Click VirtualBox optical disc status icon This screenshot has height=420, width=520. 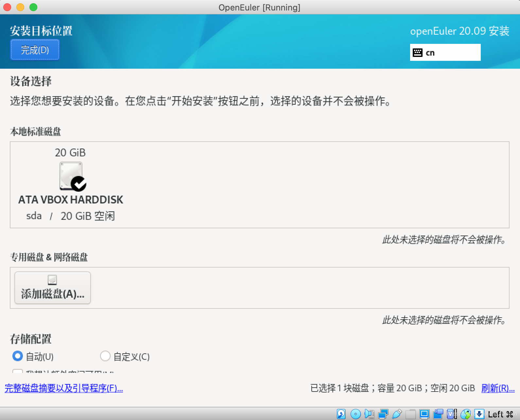pos(355,414)
